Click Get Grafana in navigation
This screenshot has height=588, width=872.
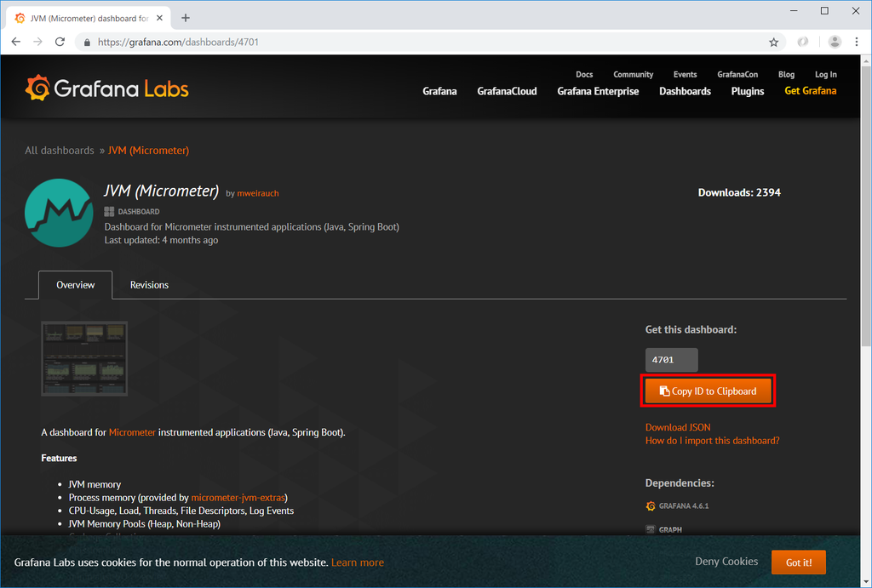point(811,90)
